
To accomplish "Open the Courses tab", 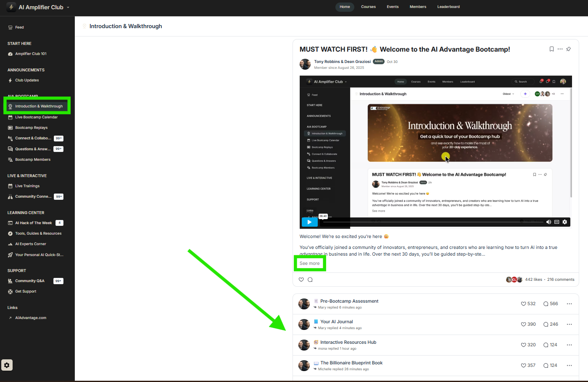I will [x=368, y=7].
